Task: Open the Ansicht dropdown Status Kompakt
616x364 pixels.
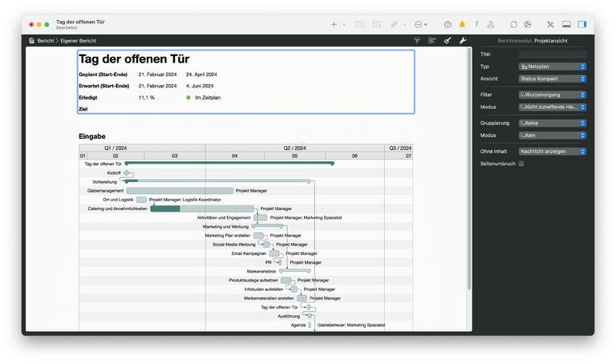Action: click(x=552, y=79)
